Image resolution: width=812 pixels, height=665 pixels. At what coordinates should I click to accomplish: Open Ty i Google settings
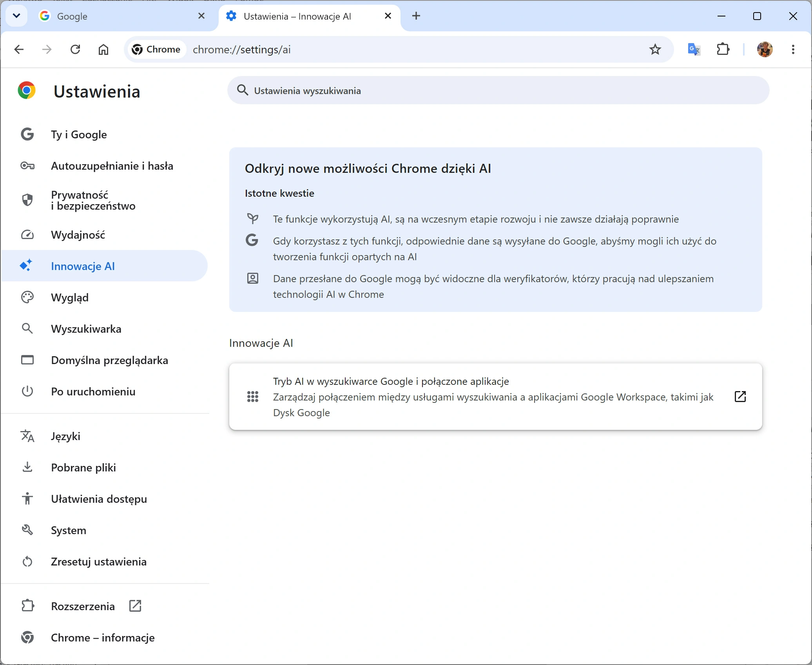point(105,134)
